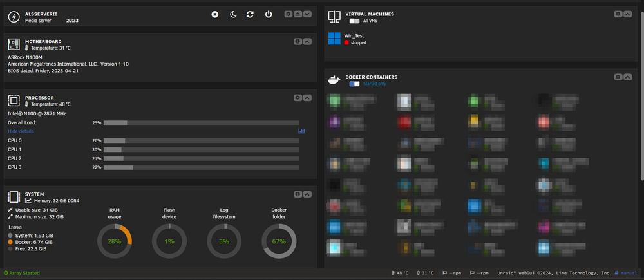Click the System: 1.93 GiB legend entry

(30, 236)
